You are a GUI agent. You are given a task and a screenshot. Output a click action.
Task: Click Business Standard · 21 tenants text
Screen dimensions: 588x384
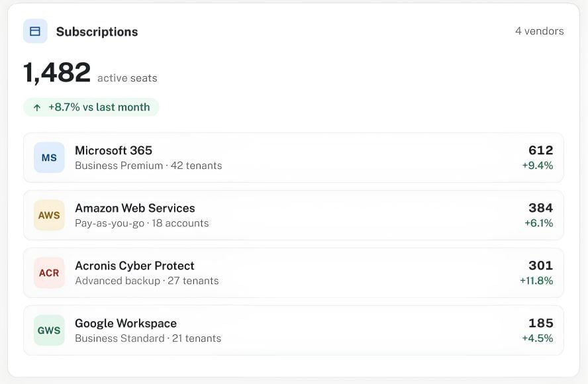pos(148,338)
